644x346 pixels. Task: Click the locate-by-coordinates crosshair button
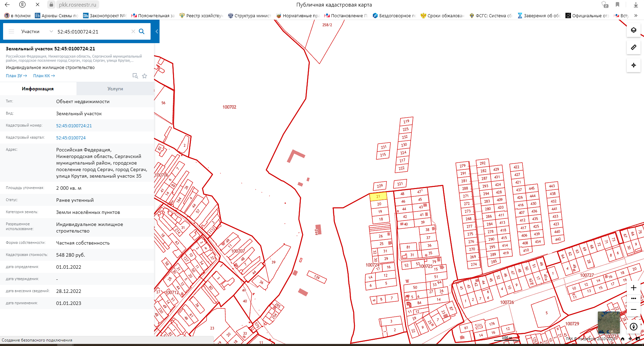click(x=633, y=65)
